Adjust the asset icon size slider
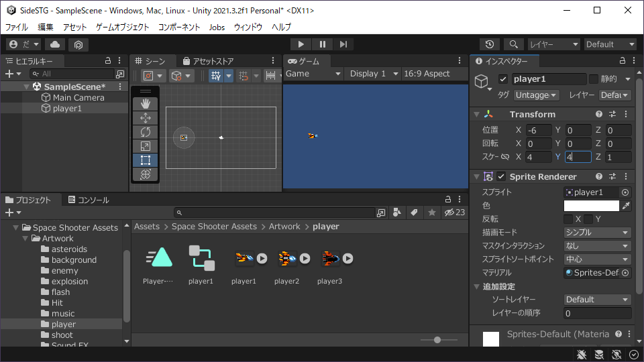Screen dimensions: 644x362 point(438,340)
